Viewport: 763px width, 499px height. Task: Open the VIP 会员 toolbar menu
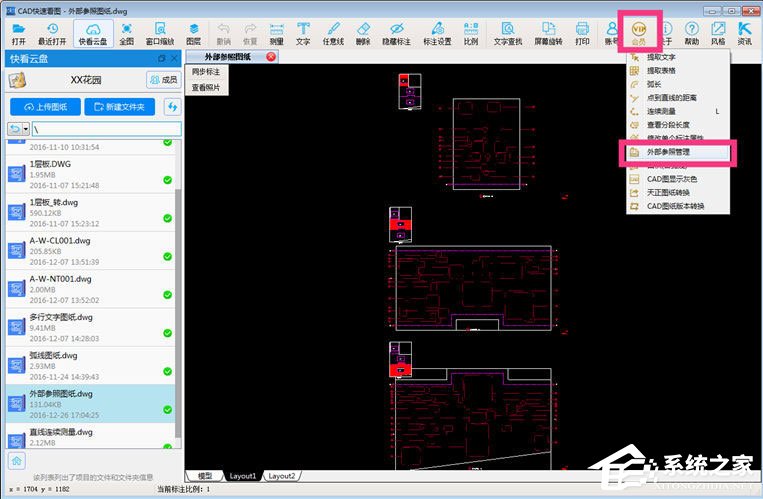[x=639, y=35]
